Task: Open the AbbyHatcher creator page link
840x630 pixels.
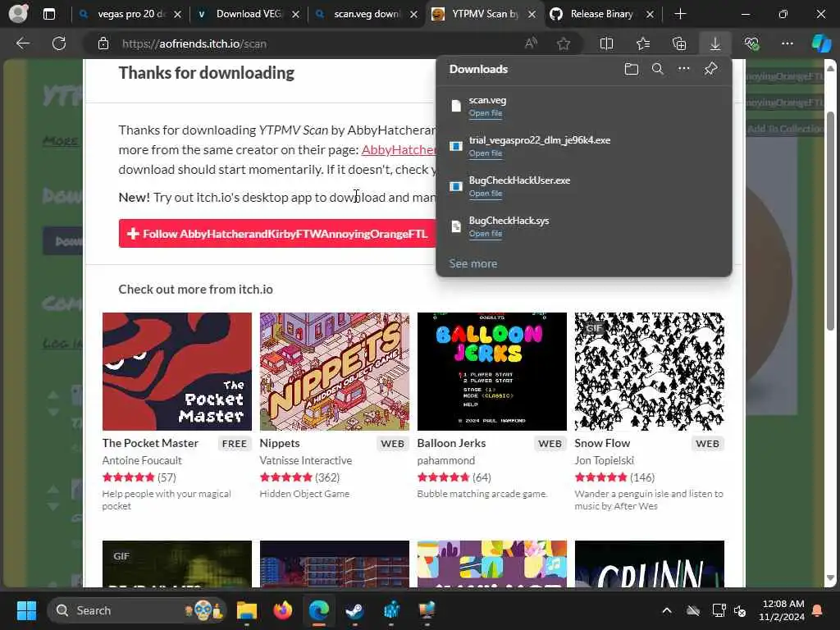Action: [399, 150]
